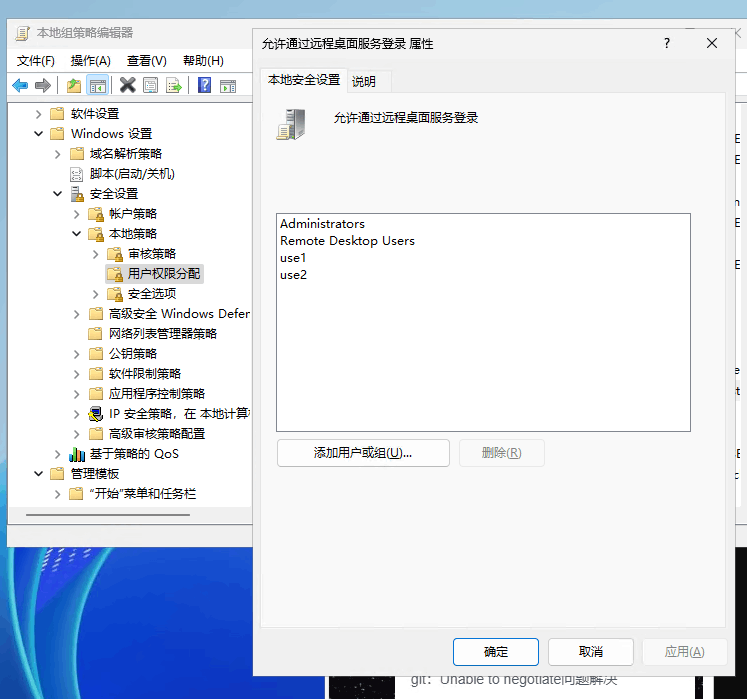Switch to the 说明 tab

point(363,81)
